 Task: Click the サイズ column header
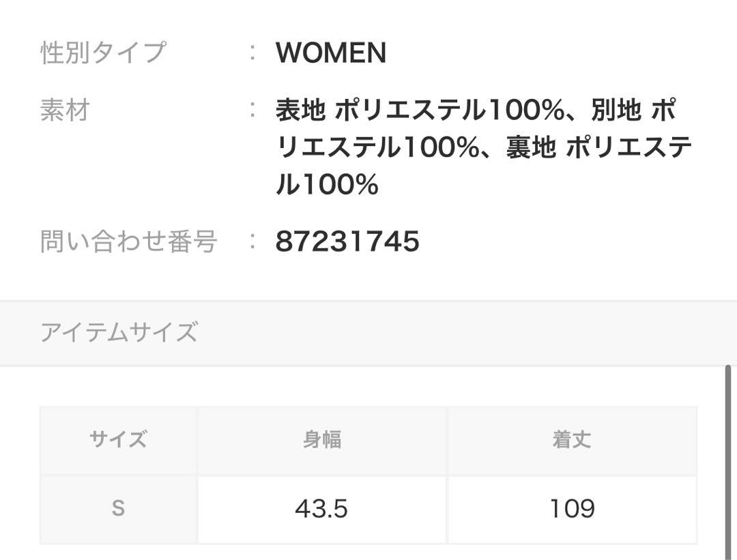click(118, 440)
